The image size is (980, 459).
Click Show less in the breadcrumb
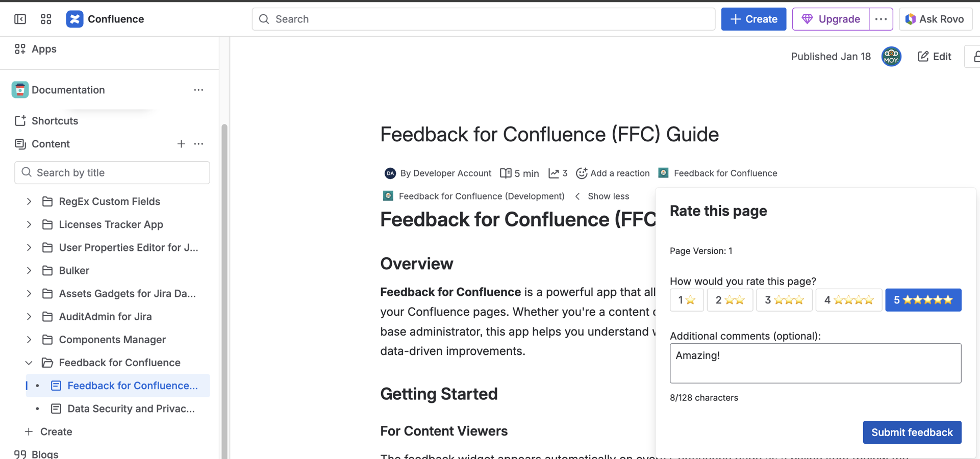pos(608,196)
